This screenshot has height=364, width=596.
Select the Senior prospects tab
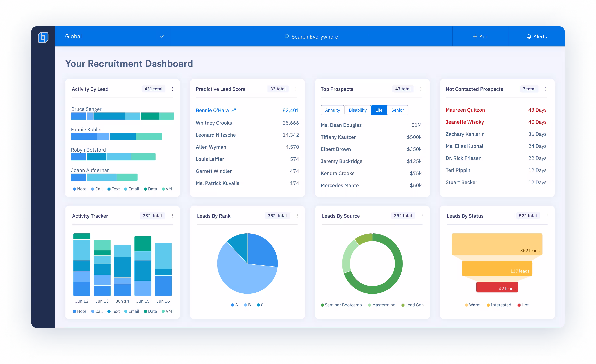[x=397, y=110]
